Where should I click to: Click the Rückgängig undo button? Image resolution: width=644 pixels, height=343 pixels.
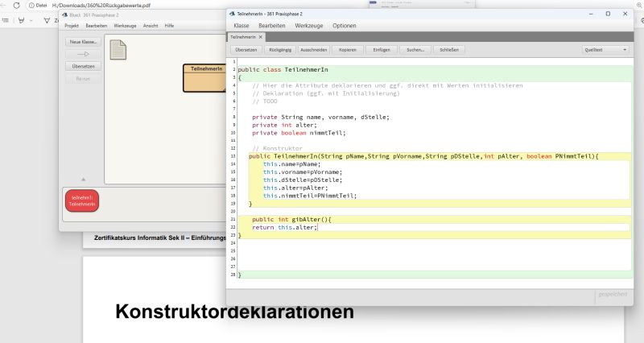click(280, 50)
